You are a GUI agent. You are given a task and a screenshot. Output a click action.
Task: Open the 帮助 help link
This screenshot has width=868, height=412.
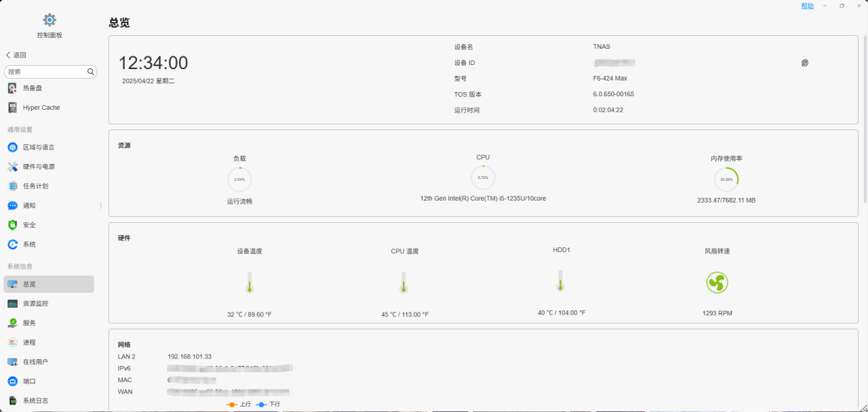point(807,6)
